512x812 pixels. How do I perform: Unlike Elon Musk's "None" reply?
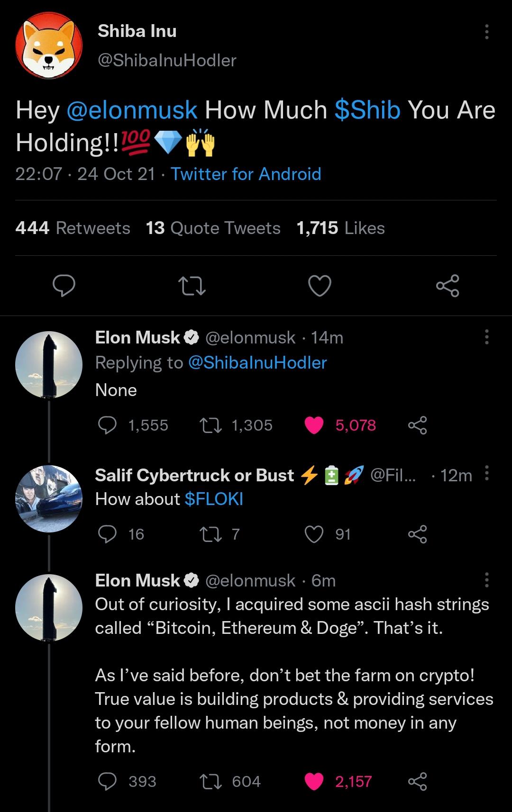click(x=314, y=425)
